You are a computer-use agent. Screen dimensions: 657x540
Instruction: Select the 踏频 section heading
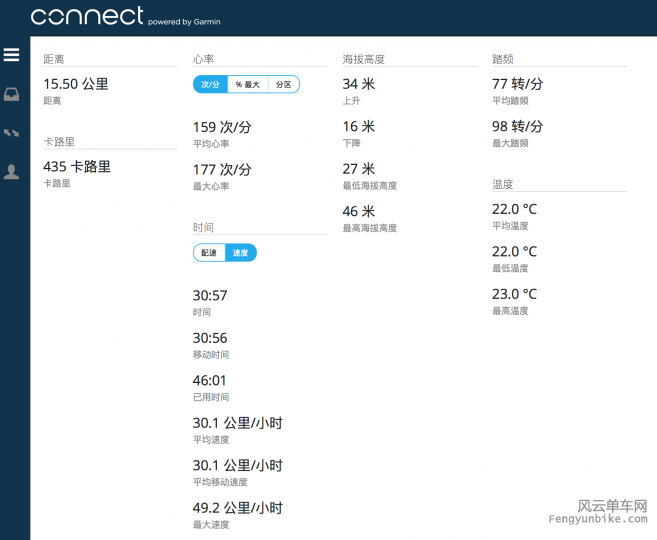[503, 60]
